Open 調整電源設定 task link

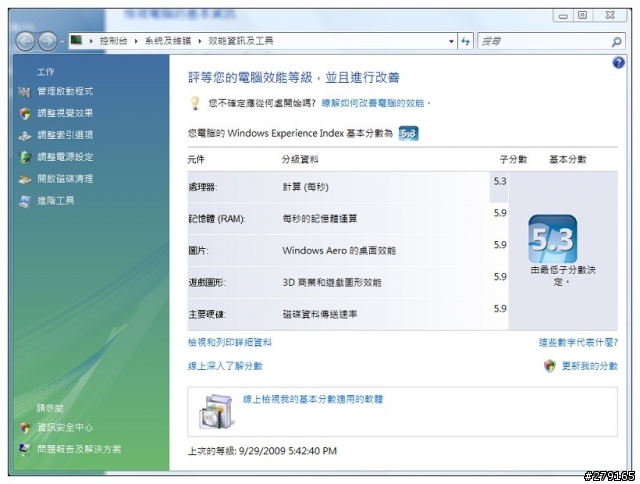pos(65,157)
